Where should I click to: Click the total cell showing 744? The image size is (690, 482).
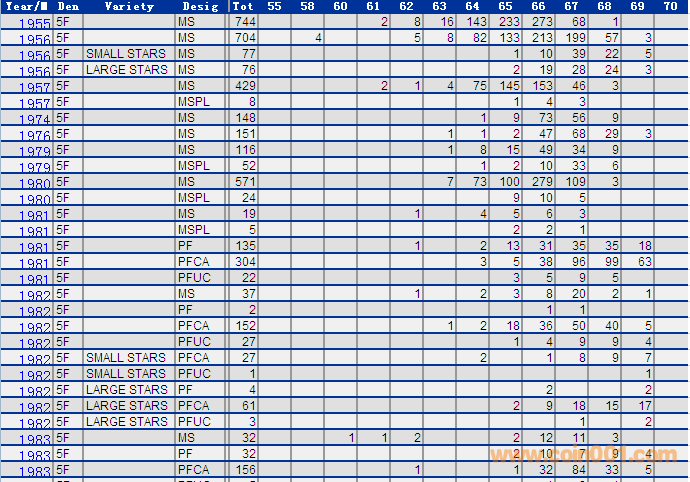[244, 22]
